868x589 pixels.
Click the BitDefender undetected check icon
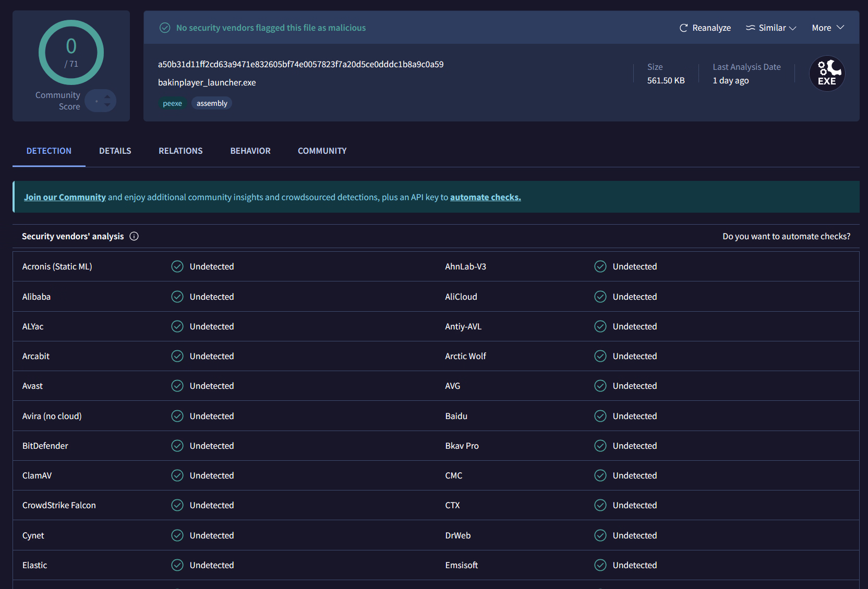point(177,446)
